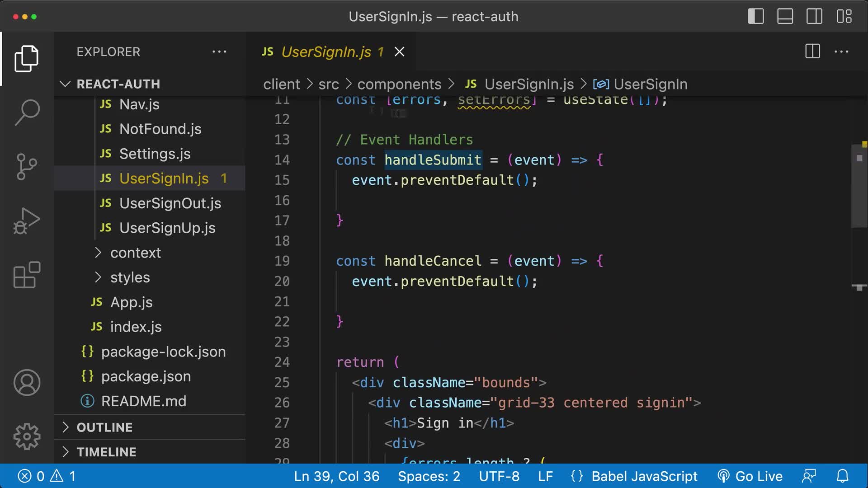Open the Extensions view

click(27, 274)
